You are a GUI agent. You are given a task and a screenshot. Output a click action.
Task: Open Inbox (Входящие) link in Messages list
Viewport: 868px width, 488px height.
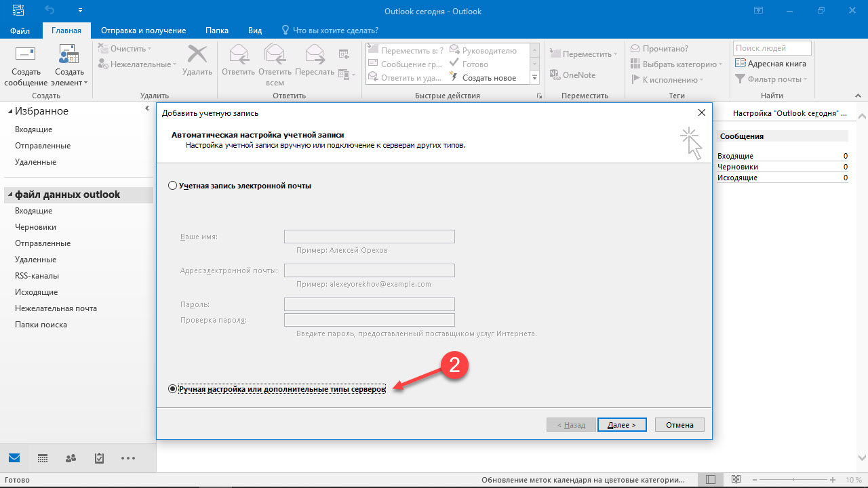coord(735,156)
